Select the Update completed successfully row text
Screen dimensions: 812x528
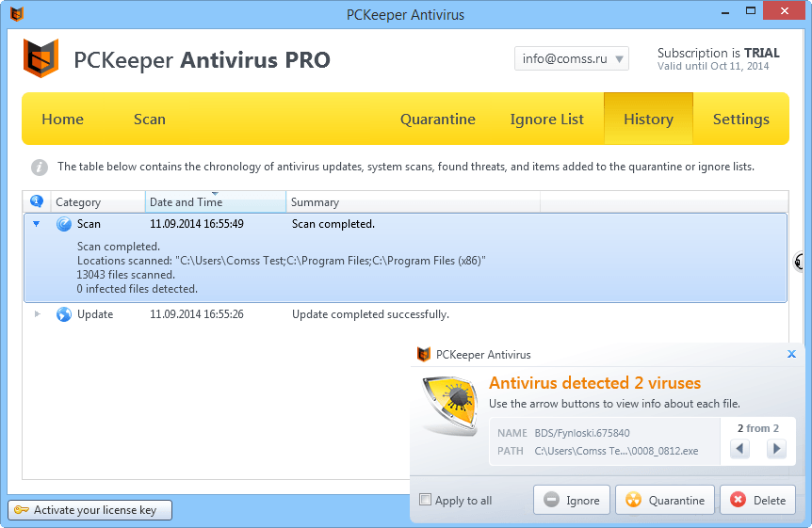click(371, 314)
